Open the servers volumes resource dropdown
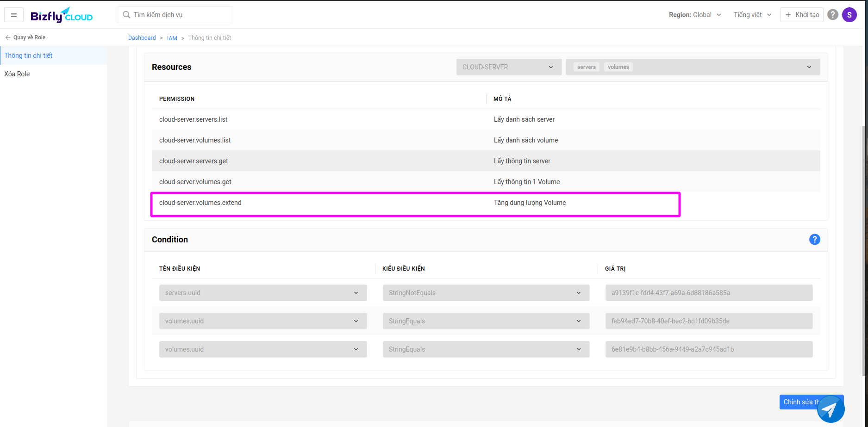 coord(692,67)
